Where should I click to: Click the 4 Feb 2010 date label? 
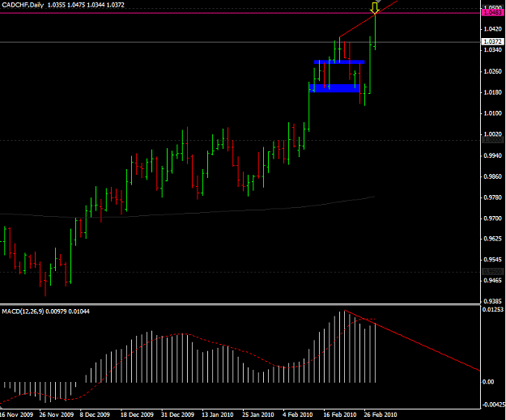[298, 414]
